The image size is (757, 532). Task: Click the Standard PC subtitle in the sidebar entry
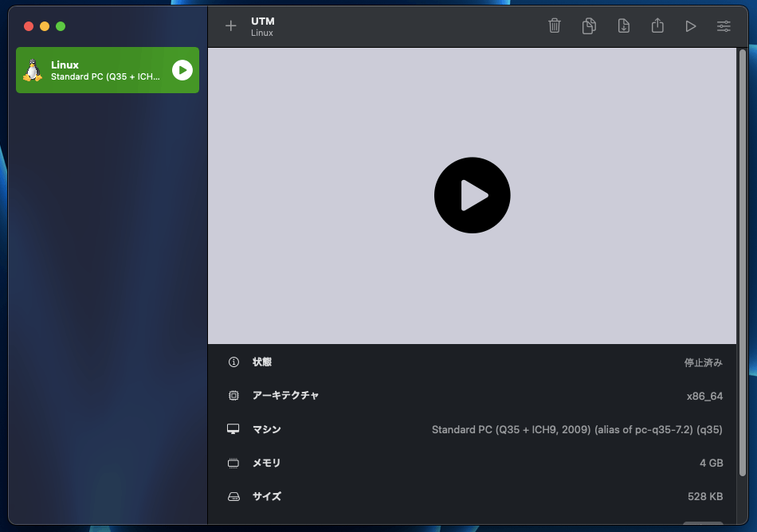[x=105, y=76]
